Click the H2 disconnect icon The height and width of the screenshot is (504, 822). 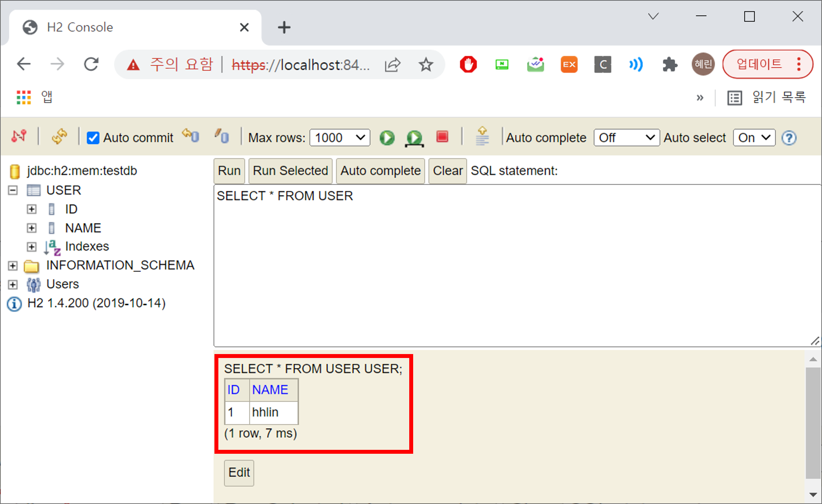click(19, 137)
